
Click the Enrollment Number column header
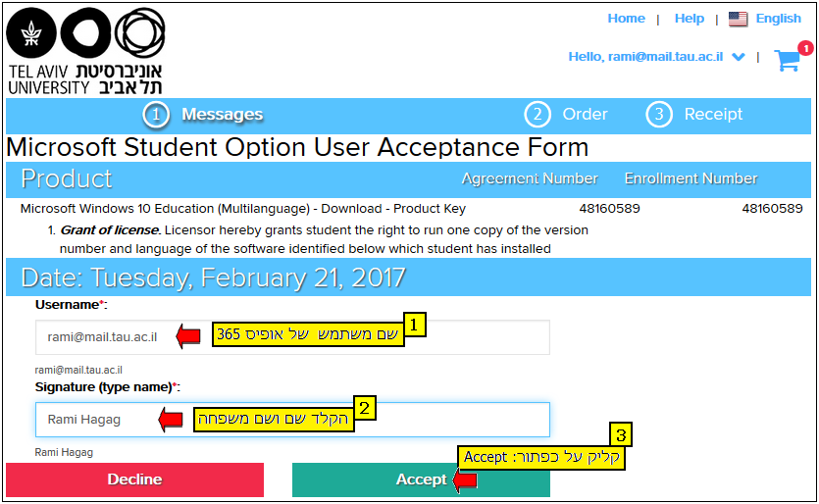(x=691, y=178)
